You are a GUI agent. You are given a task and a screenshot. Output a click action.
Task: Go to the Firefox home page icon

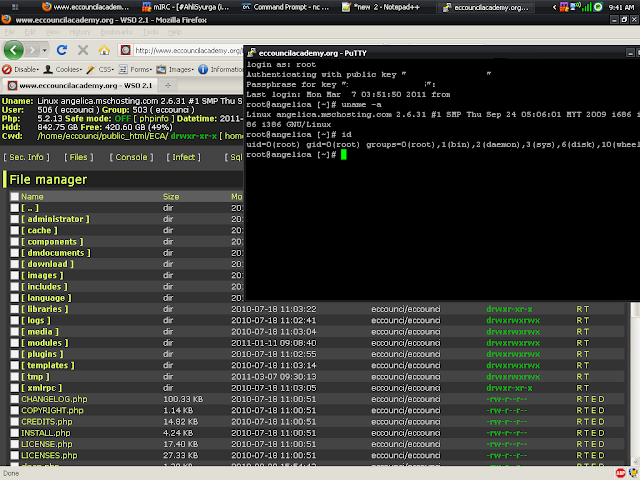(x=106, y=50)
